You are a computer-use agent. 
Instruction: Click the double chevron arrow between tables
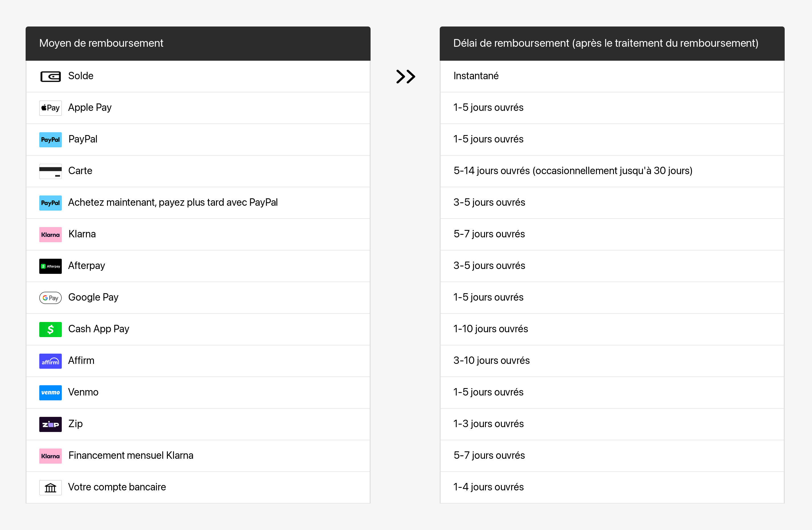tap(405, 76)
